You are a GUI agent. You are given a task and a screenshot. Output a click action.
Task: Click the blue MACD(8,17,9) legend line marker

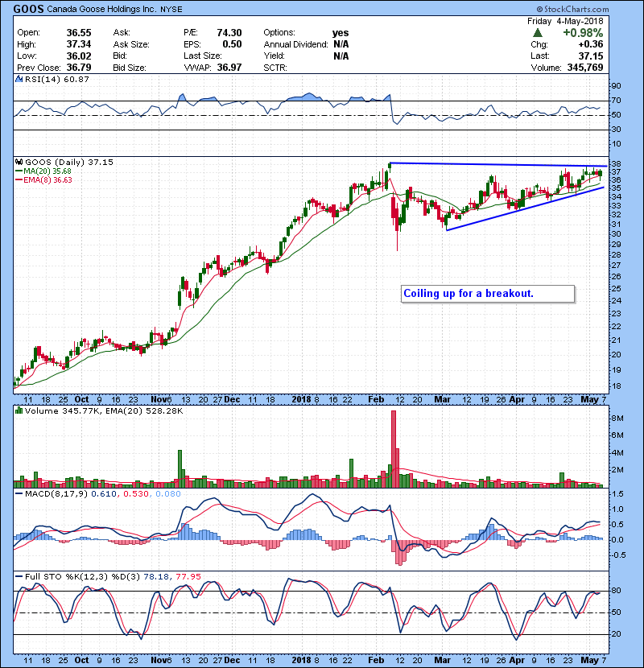pyautogui.click(x=19, y=494)
